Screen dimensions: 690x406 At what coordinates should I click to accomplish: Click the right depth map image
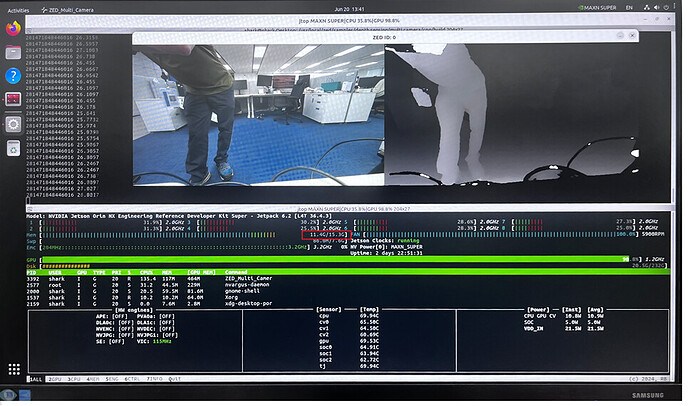coord(512,114)
